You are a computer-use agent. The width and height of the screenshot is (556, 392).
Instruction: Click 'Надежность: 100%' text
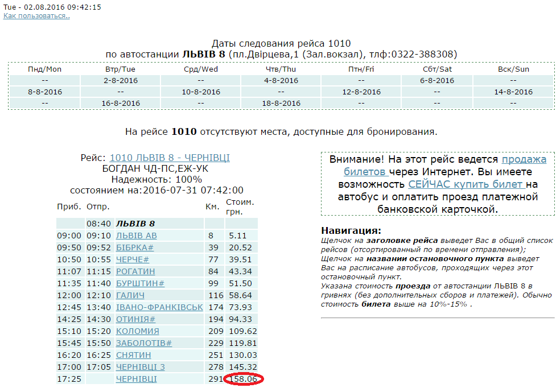click(x=156, y=179)
